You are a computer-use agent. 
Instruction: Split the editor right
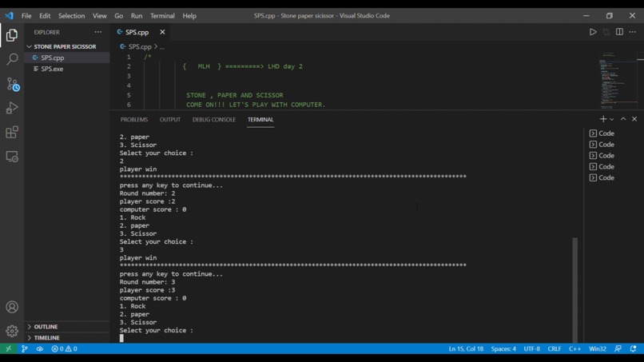pyautogui.click(x=619, y=32)
